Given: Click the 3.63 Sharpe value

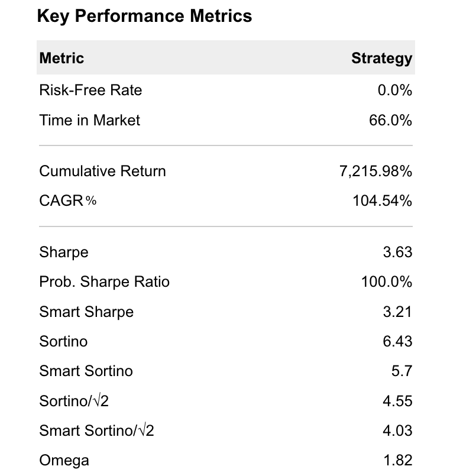Looking at the screenshot, I should click(397, 252).
